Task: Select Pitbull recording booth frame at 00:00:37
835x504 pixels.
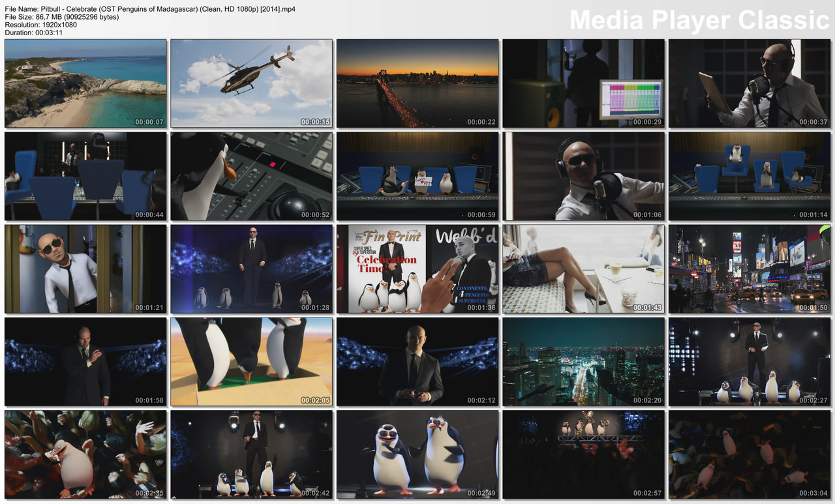Action: tap(749, 83)
